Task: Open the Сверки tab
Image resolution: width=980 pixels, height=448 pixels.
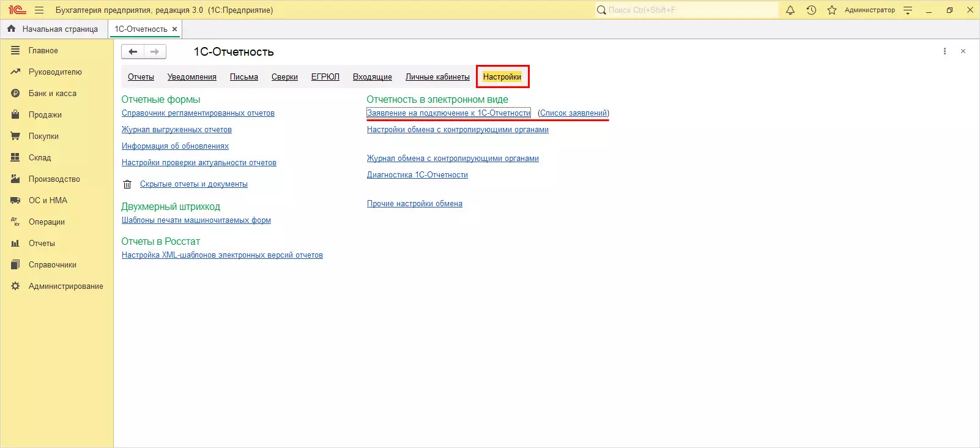Action: (284, 77)
